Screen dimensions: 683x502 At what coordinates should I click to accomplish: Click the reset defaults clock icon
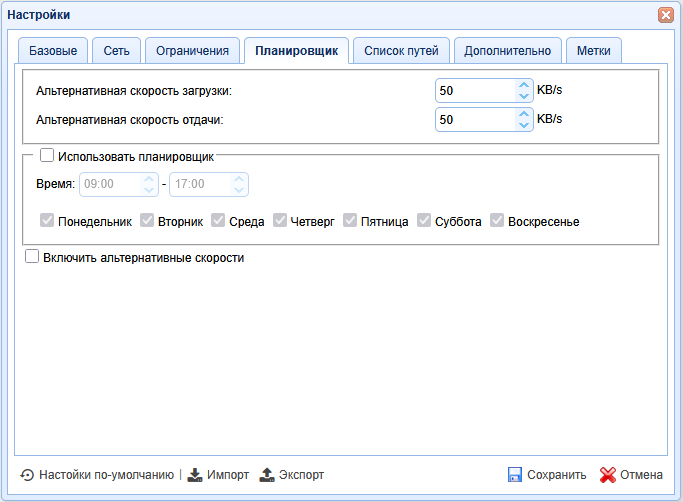tap(27, 475)
